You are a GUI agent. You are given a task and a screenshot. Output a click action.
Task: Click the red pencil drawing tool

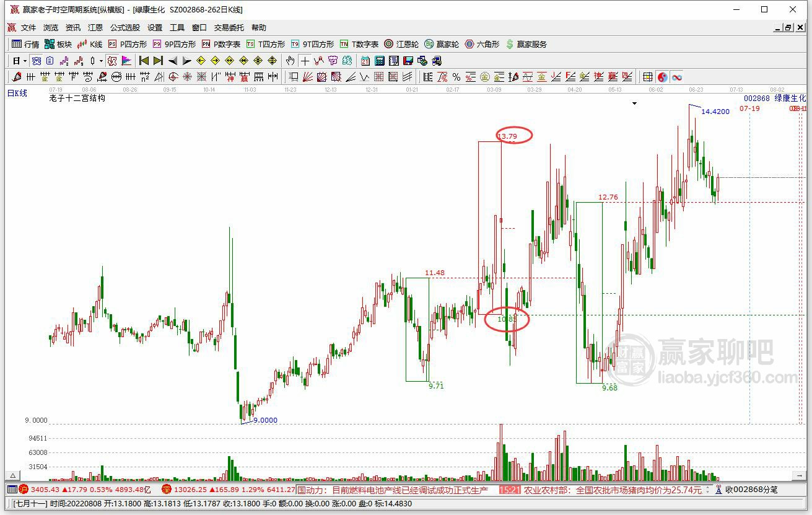(x=17, y=77)
